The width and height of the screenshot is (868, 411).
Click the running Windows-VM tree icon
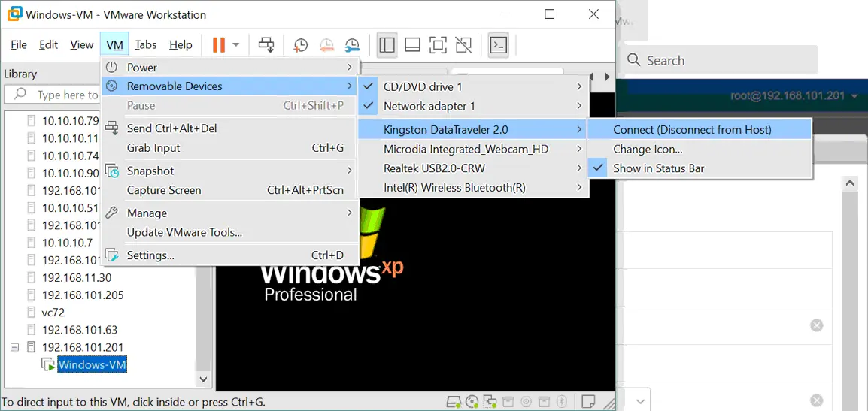(49, 364)
